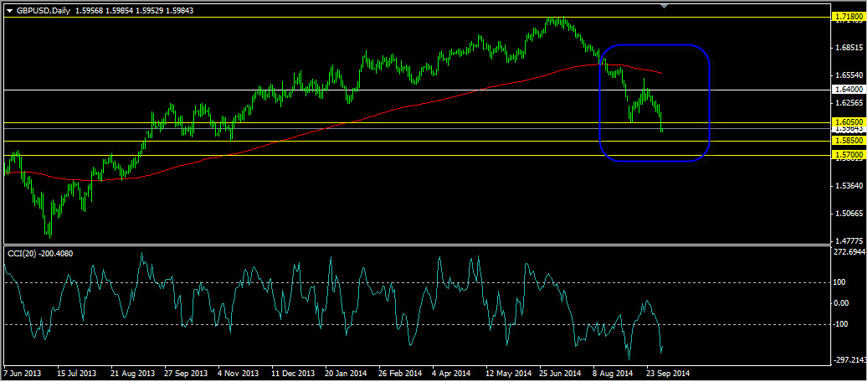This screenshot has height=382, width=868.
Task: Click the 8 Aug 2014 date label
Action: click(x=613, y=373)
